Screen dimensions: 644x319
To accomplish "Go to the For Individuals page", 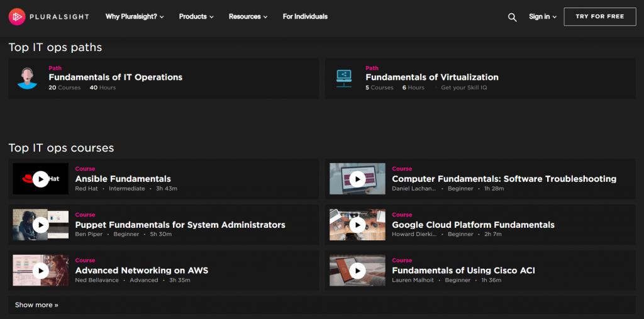I will (305, 16).
